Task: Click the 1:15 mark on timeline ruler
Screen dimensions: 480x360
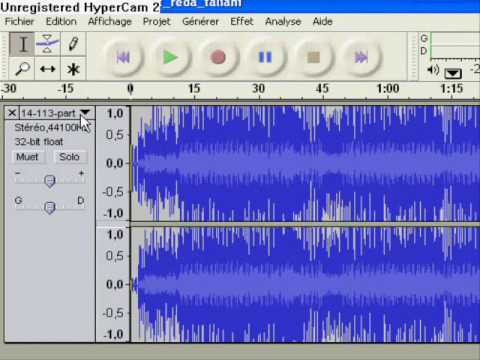Action: 451,89
